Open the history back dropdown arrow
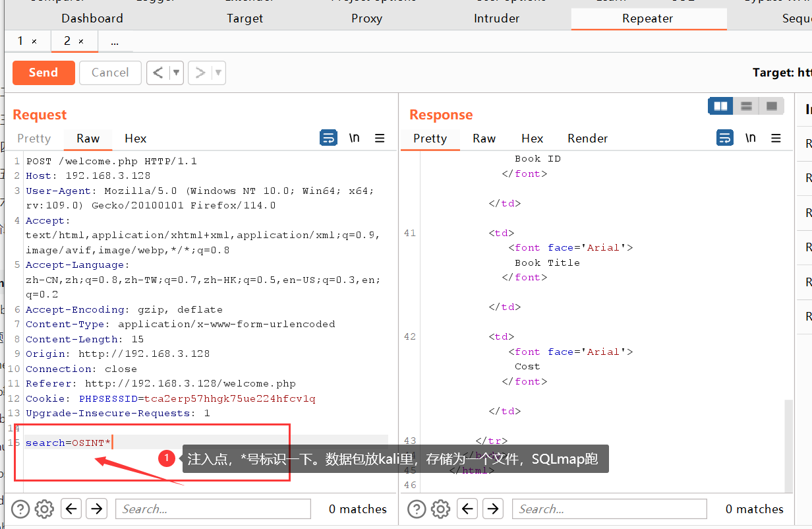The width and height of the screenshot is (812, 529). (x=176, y=73)
